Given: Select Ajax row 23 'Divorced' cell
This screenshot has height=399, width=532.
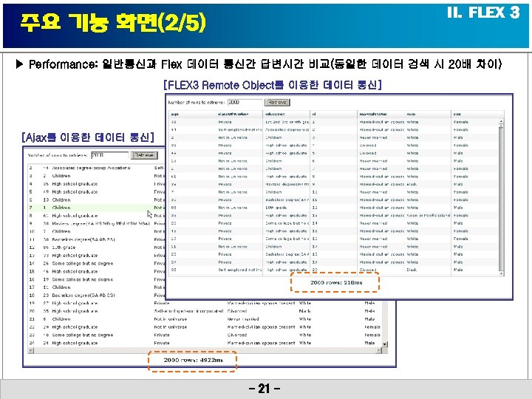Looking at the screenshot, I should click(237, 335).
